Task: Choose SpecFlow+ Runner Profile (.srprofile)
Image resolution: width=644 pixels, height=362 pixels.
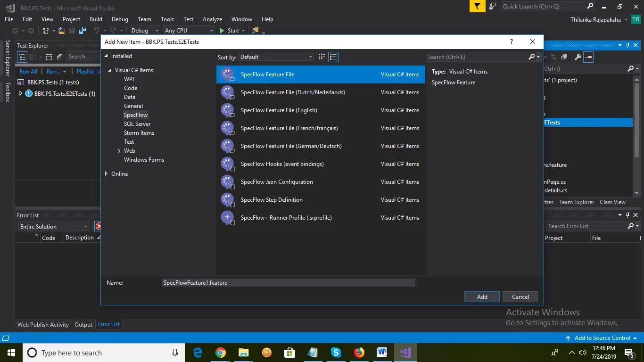Action: (321, 218)
